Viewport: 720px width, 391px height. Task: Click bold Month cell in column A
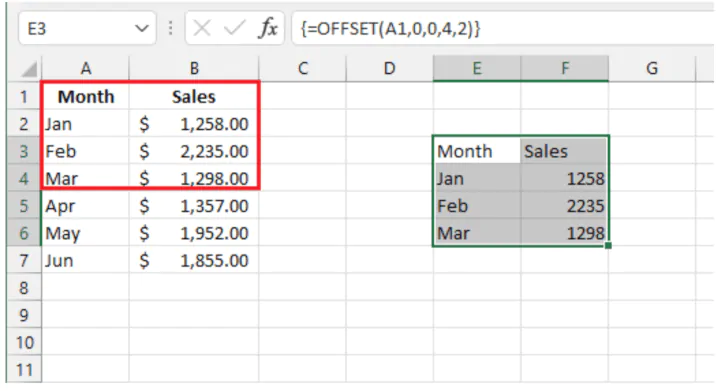tap(85, 96)
